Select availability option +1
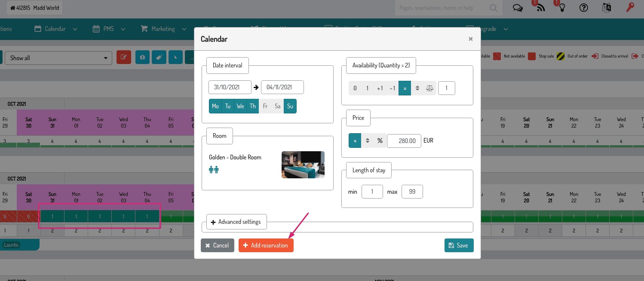 coord(380,88)
